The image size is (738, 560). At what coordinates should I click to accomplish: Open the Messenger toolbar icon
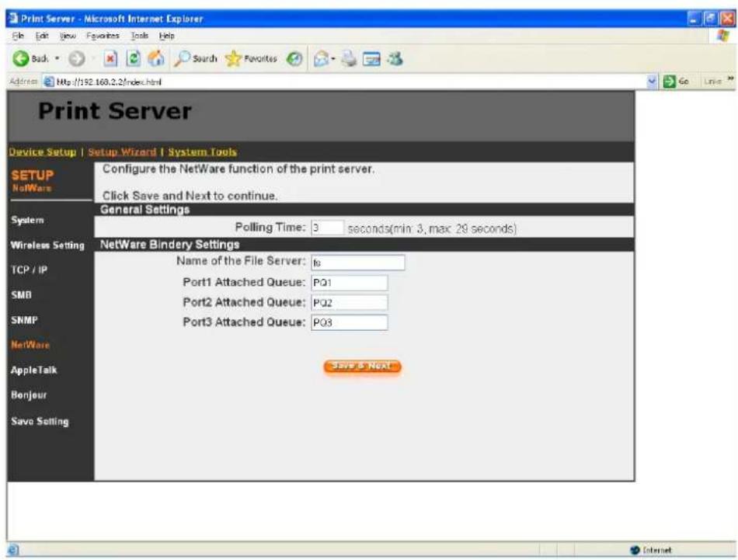coord(395,59)
